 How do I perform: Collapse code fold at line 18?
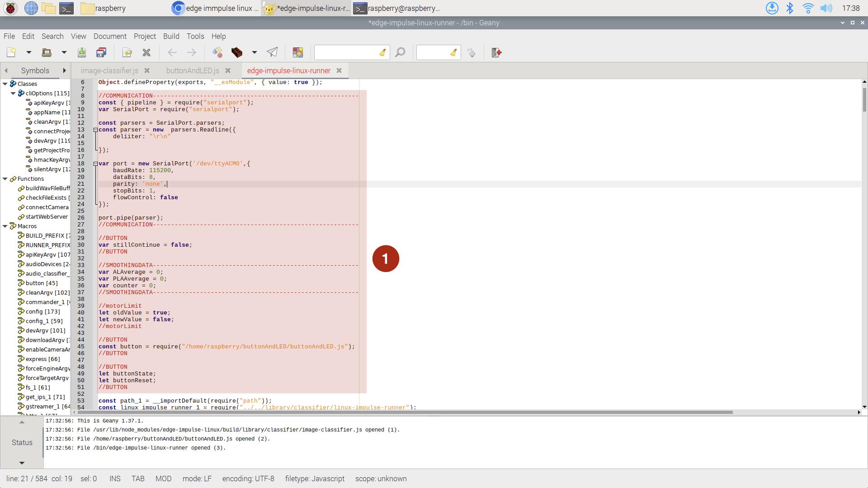[x=95, y=164]
